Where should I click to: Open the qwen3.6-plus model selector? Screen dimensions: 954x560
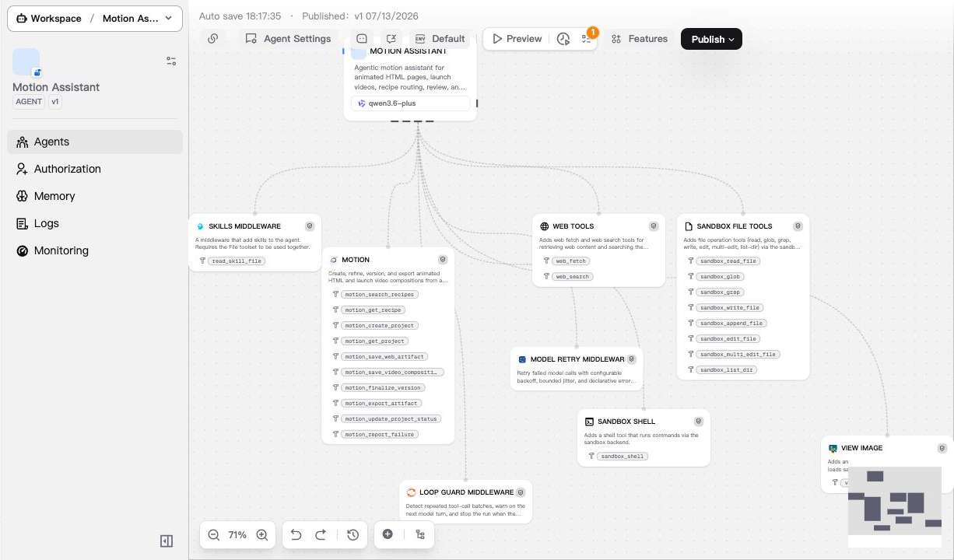(410, 103)
